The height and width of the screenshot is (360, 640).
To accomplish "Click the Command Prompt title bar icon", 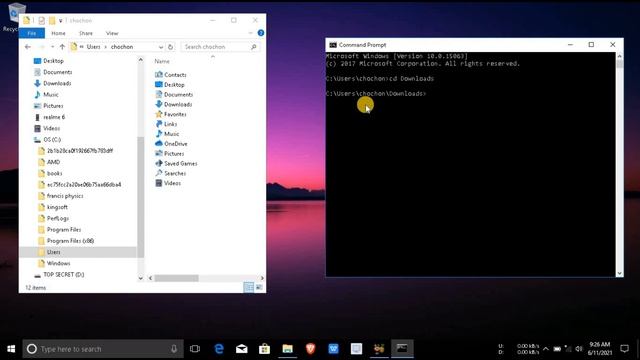I will pos(333,45).
